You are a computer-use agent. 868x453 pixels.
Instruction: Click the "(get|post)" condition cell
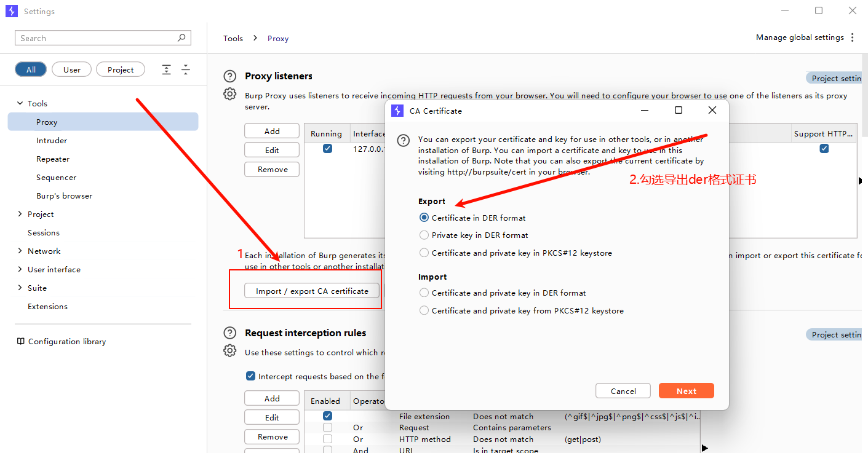tap(583, 439)
